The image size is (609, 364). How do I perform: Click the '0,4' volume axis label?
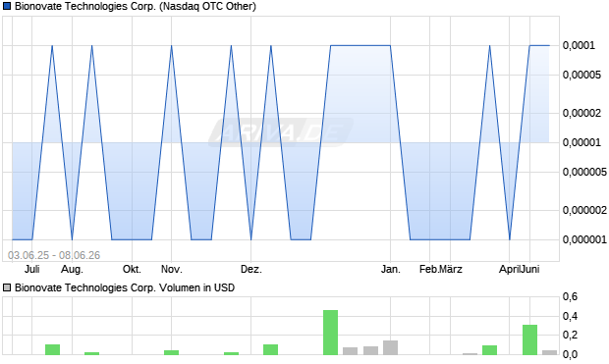[570, 317]
